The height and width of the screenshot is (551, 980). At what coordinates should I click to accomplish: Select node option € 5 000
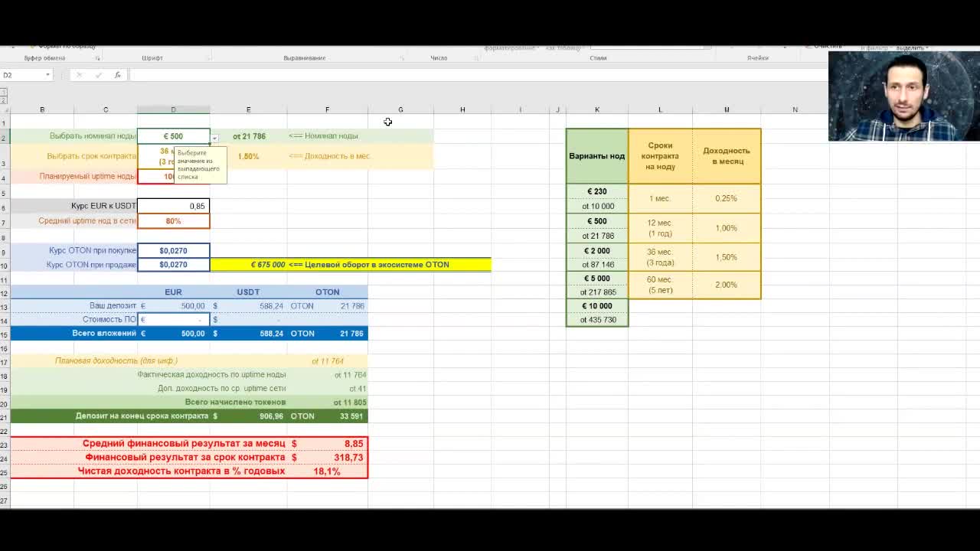coord(597,279)
